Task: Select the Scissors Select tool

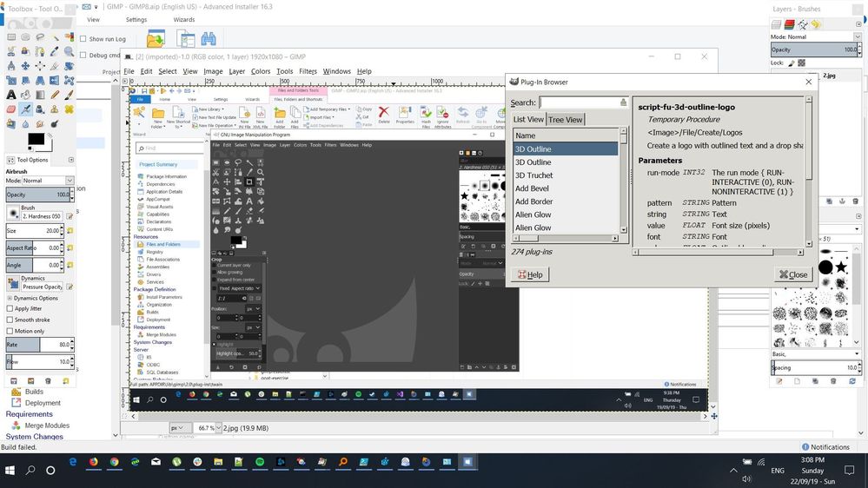Action: point(11,51)
